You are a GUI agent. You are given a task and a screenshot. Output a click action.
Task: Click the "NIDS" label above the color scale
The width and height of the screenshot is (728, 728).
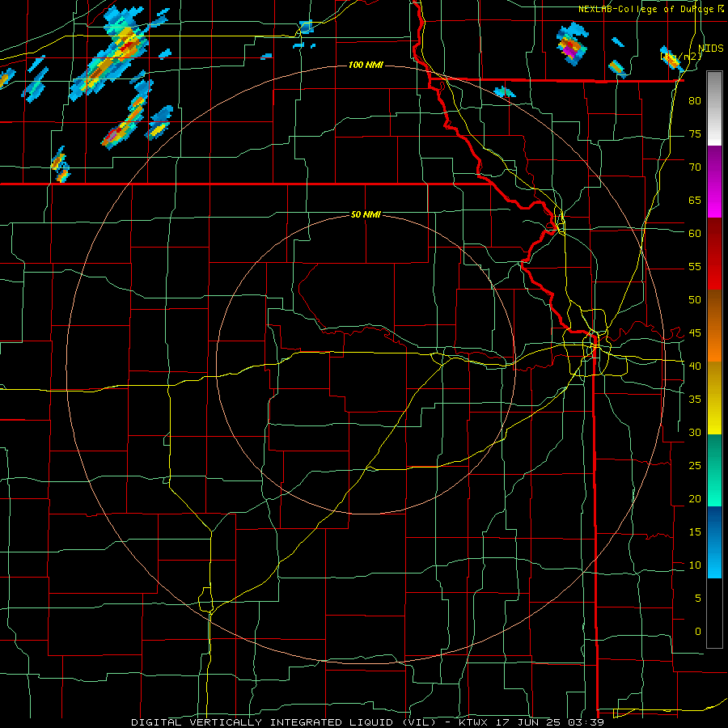coord(711,48)
